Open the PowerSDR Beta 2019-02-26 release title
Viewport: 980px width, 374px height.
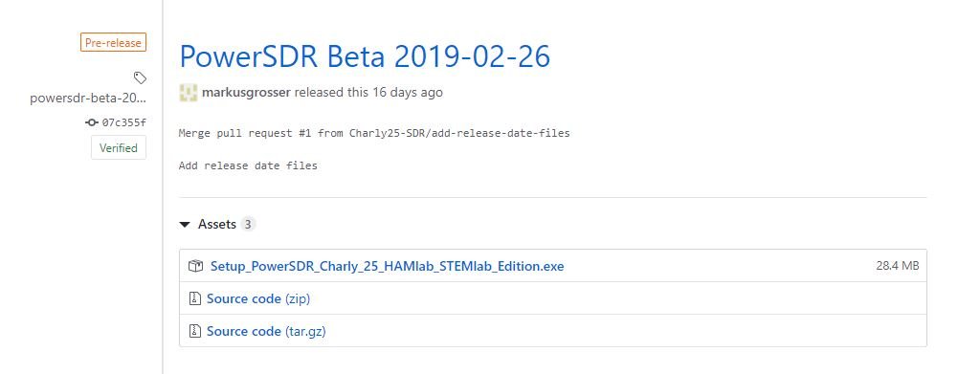(365, 56)
